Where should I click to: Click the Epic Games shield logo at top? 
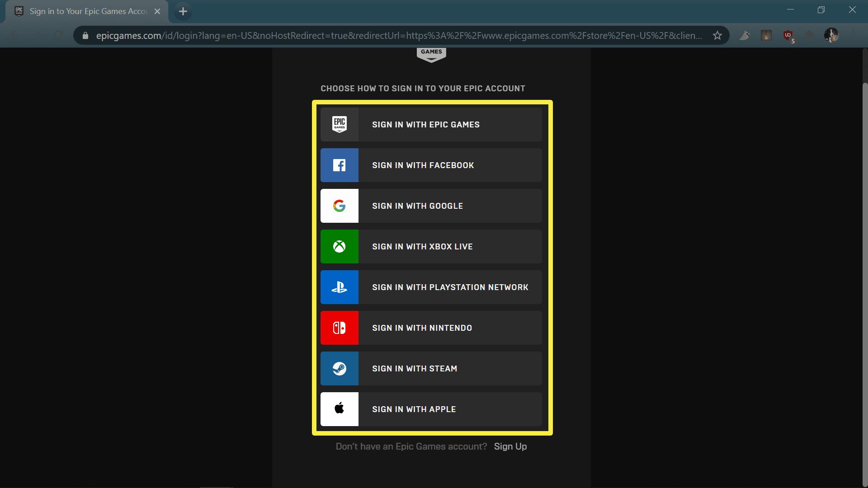tap(431, 54)
